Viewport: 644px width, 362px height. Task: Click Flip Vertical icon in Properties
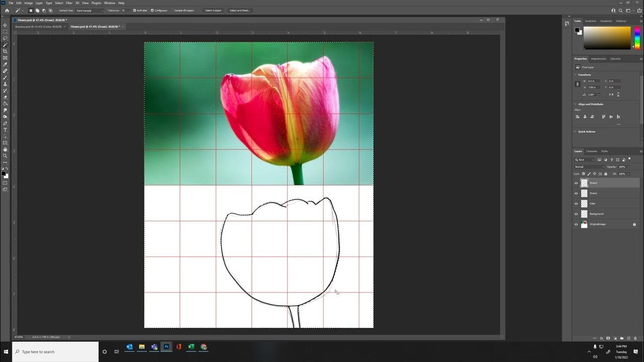(618, 95)
